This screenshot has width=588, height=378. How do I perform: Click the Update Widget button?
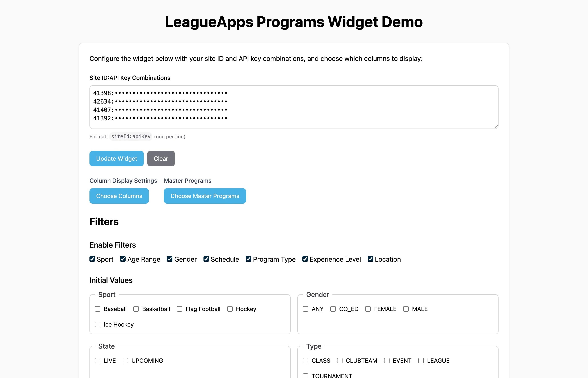(x=116, y=158)
